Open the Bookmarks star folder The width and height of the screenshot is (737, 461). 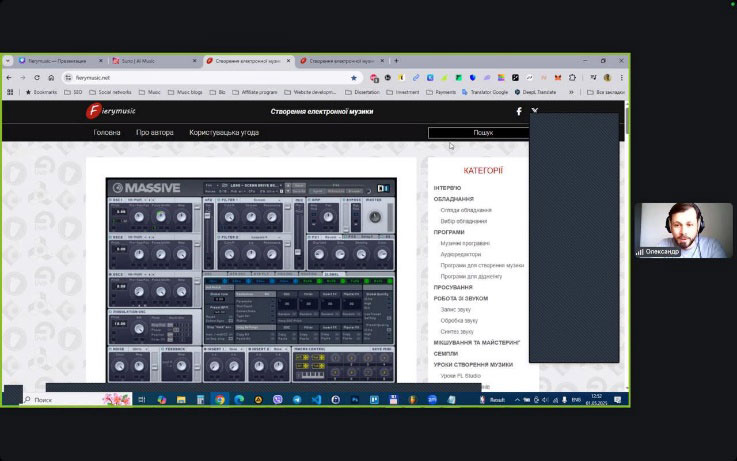(41, 92)
